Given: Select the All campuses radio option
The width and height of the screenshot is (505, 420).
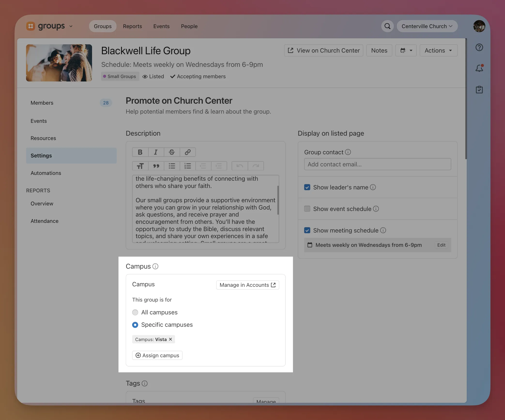Looking at the screenshot, I should [x=135, y=312].
